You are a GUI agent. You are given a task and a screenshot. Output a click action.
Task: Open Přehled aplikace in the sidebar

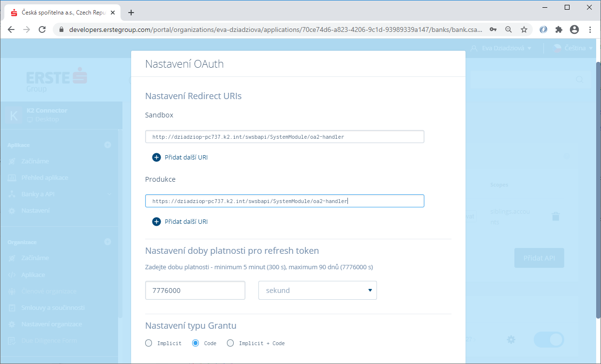(45, 177)
